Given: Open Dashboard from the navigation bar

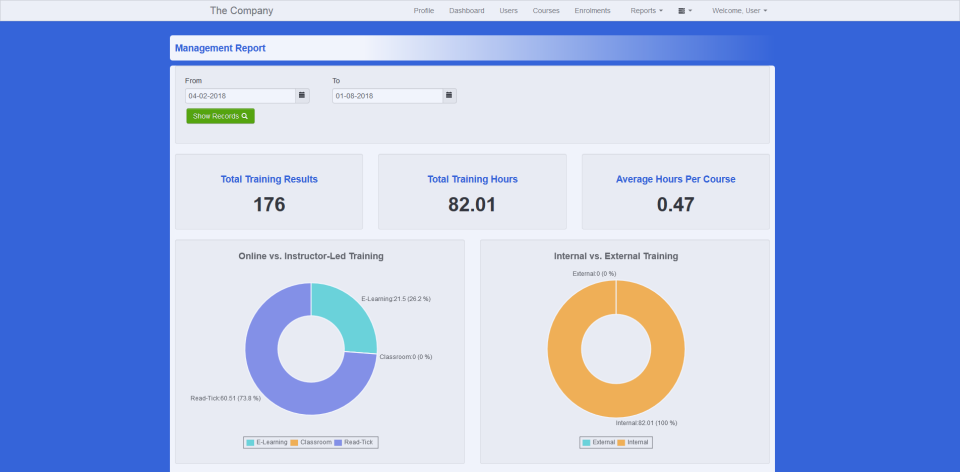Looking at the screenshot, I should [467, 11].
